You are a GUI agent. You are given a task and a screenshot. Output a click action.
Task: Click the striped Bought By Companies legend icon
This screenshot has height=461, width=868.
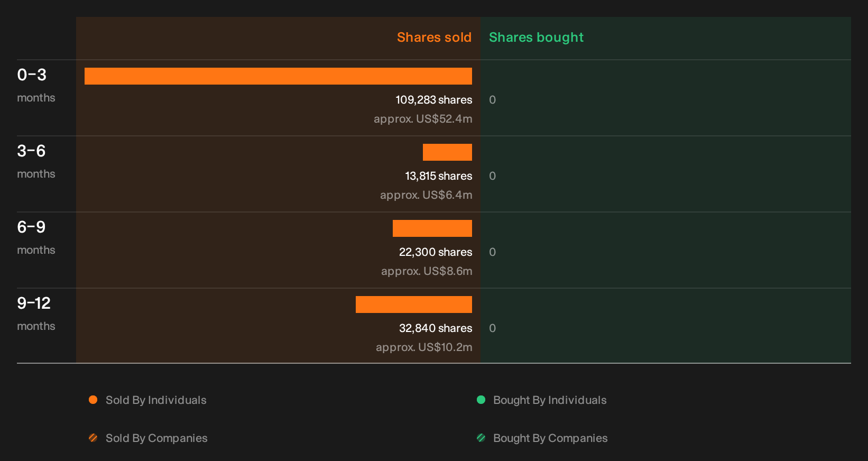[481, 438]
